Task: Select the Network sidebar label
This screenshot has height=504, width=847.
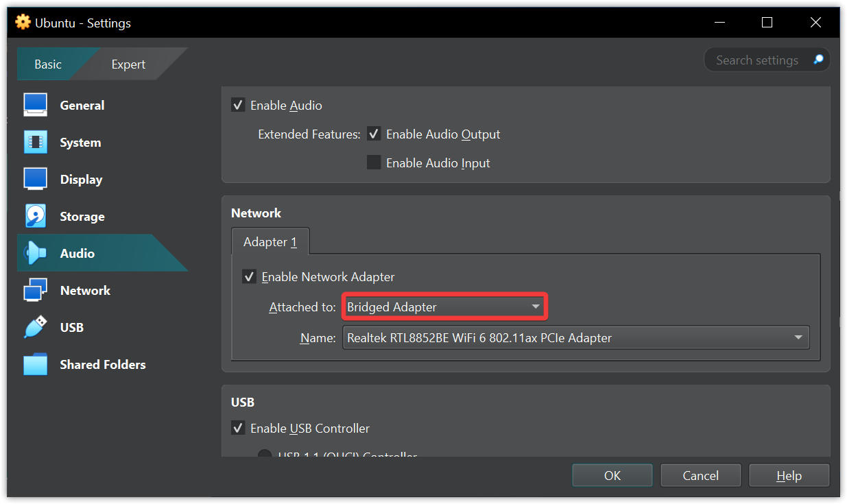Action: [x=85, y=291]
